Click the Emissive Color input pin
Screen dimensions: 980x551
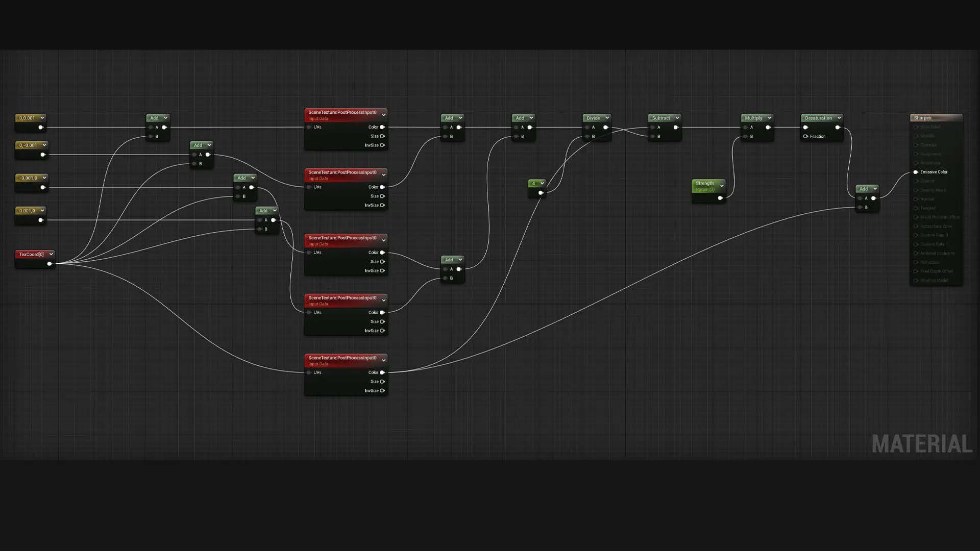[916, 172]
